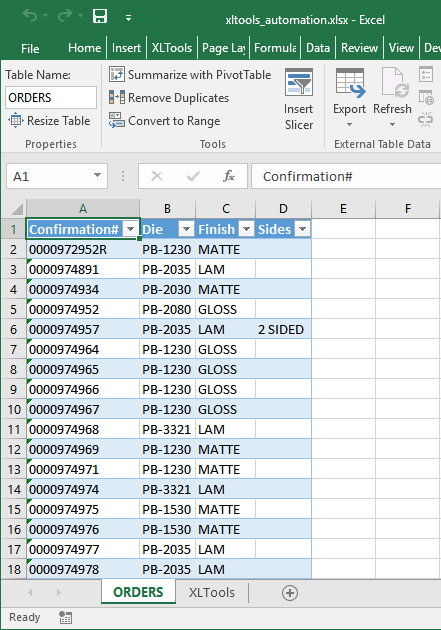This screenshot has height=630, width=441.
Task: Open Finish column filter dropdown
Action: click(x=247, y=229)
